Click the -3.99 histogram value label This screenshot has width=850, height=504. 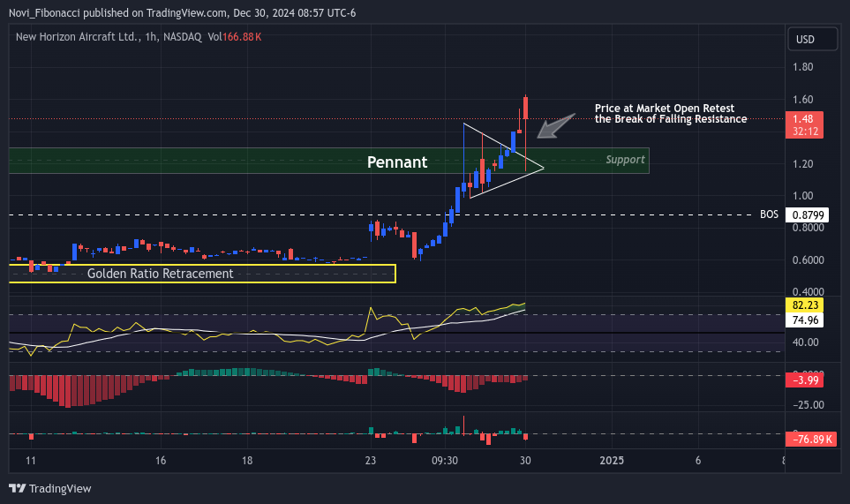(x=804, y=380)
